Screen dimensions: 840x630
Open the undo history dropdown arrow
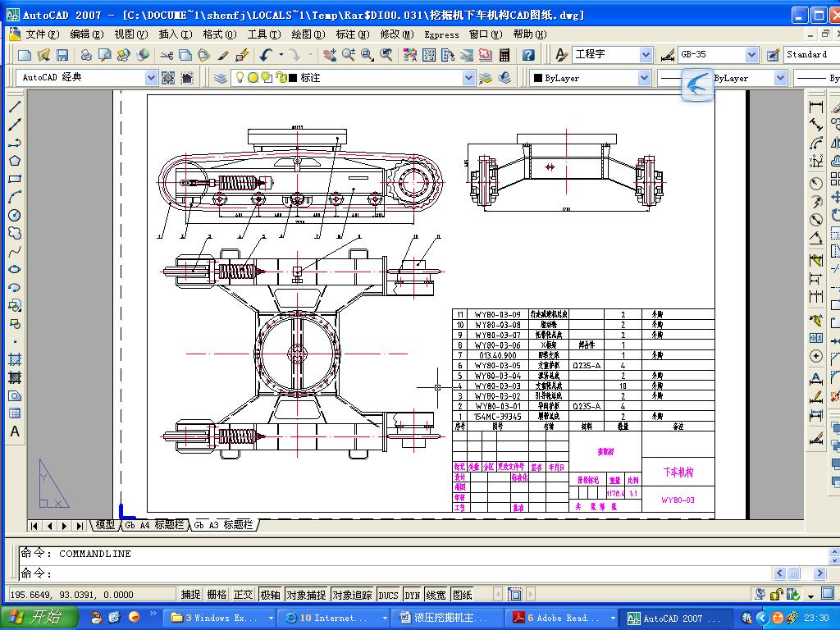(281, 55)
